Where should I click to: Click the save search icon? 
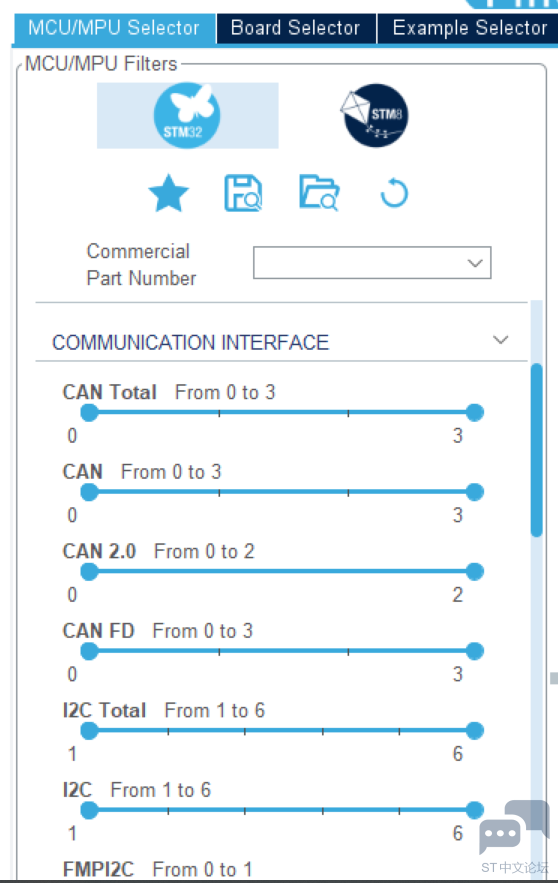pos(243,193)
